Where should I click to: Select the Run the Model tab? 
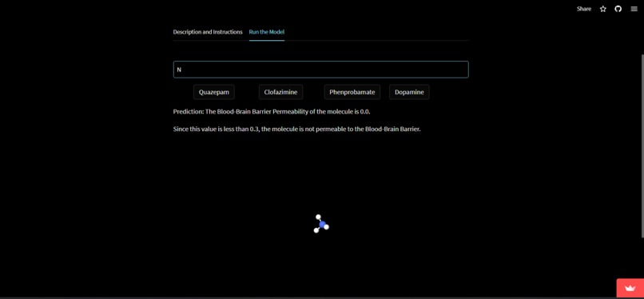(x=267, y=32)
